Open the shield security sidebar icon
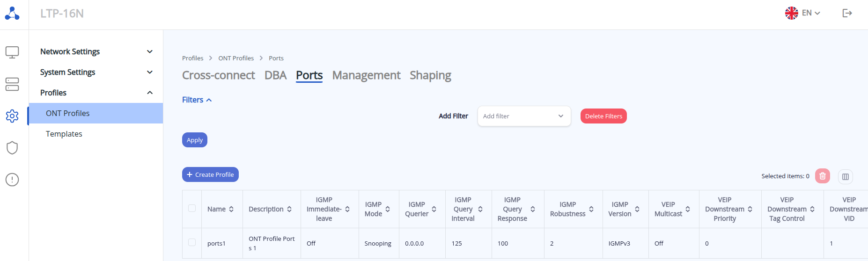This screenshot has width=868, height=261. coord(12,148)
